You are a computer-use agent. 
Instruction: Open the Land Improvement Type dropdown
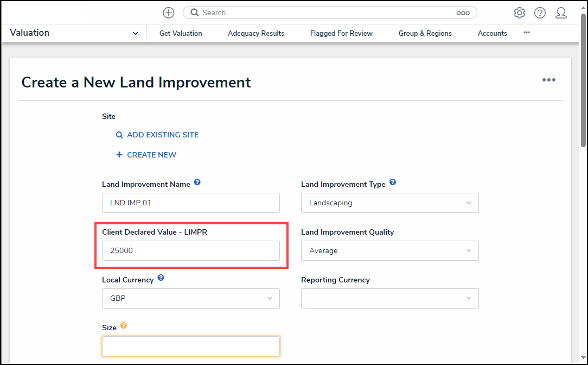tap(389, 203)
